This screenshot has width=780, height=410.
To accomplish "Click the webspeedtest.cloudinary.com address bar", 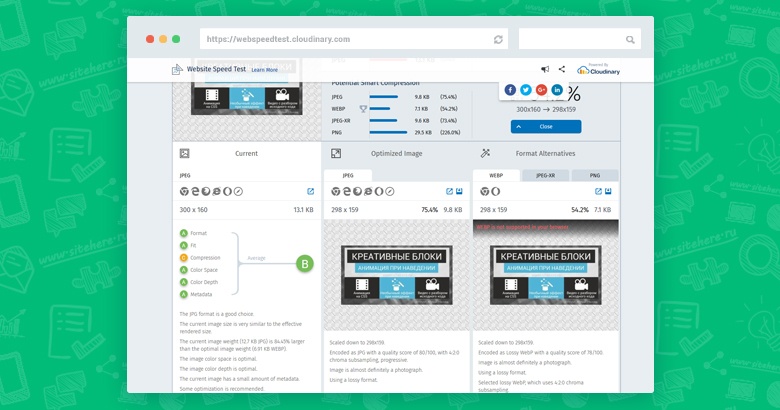I will [345, 39].
